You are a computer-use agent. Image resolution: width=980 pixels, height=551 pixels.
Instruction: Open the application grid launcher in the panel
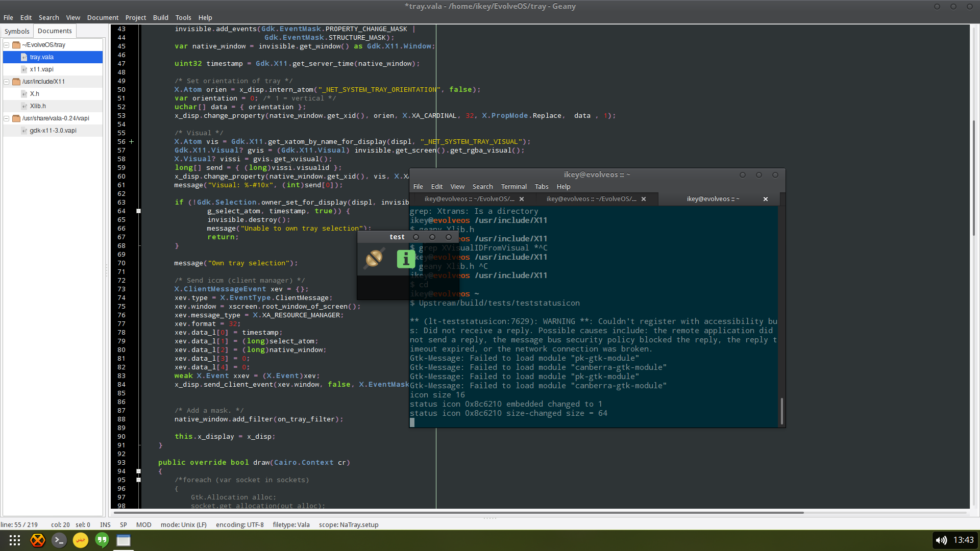15,540
